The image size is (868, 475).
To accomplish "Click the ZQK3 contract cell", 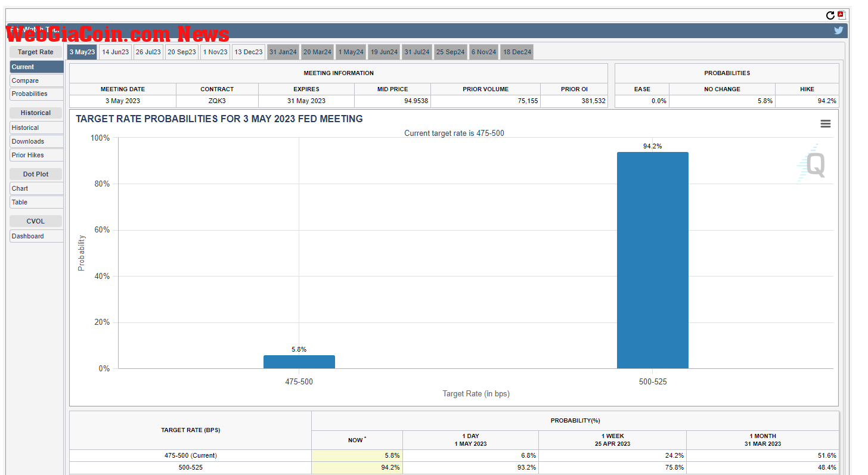I will pos(217,101).
